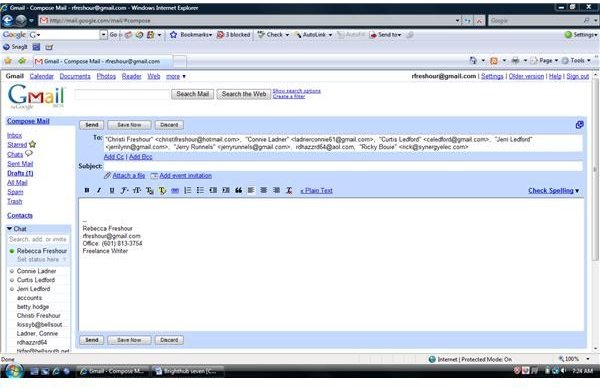Click in the Subject field
This screenshot has height=388, width=600.
click(x=343, y=166)
